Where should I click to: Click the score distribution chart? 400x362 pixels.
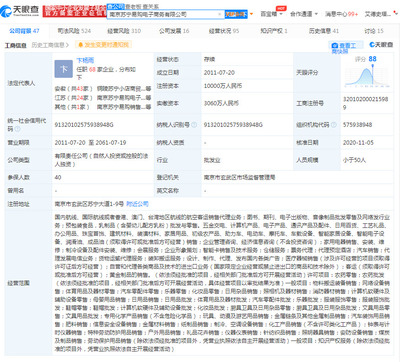point(367,76)
